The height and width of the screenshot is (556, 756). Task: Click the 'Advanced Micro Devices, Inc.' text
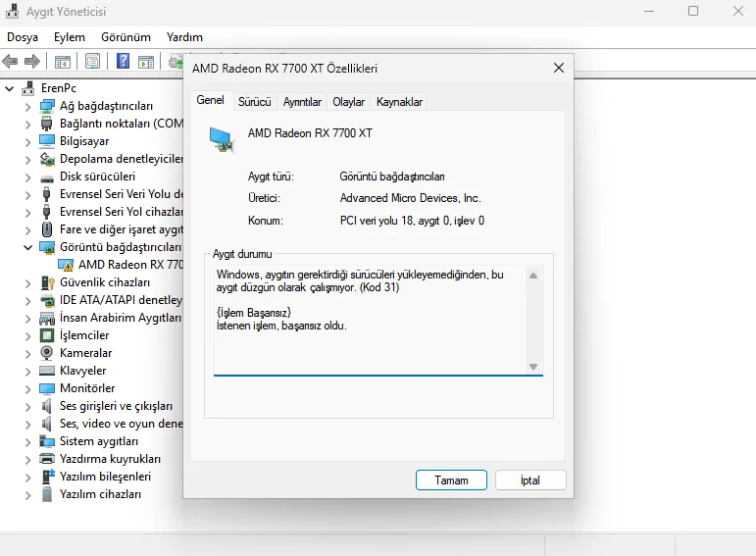click(410, 198)
